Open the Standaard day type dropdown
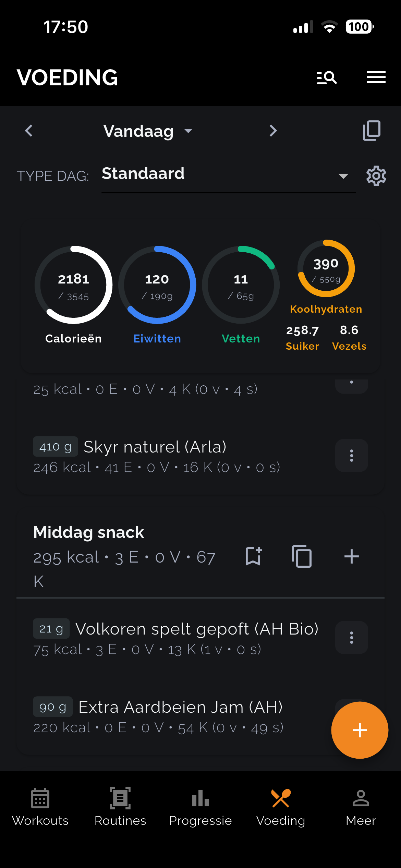 point(228,176)
